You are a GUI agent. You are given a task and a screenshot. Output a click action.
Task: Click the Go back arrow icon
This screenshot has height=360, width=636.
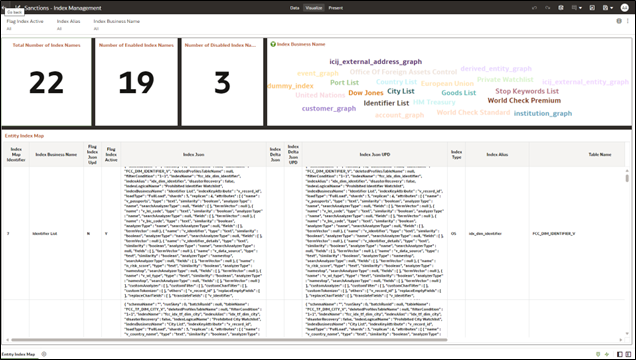pyautogui.click(x=3, y=7)
